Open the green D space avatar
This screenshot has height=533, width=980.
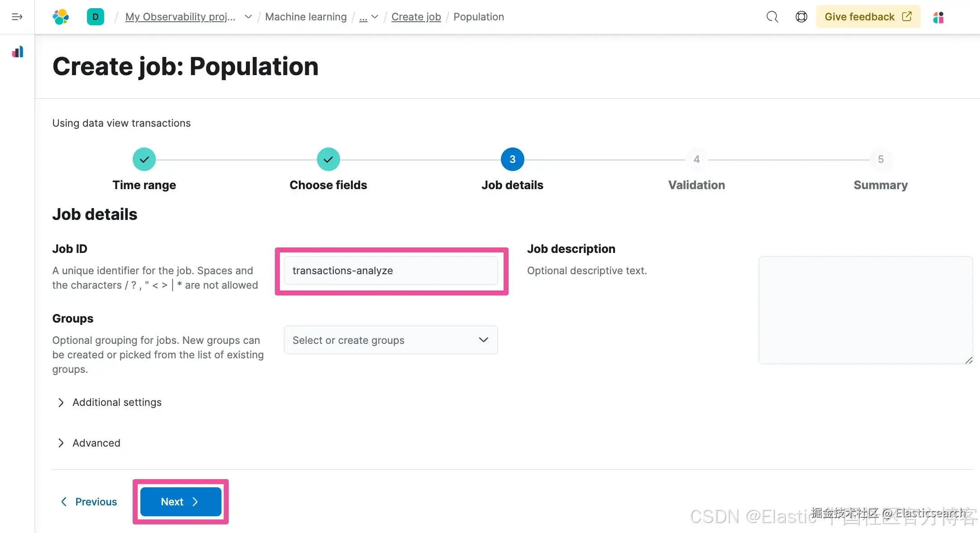(x=96, y=17)
